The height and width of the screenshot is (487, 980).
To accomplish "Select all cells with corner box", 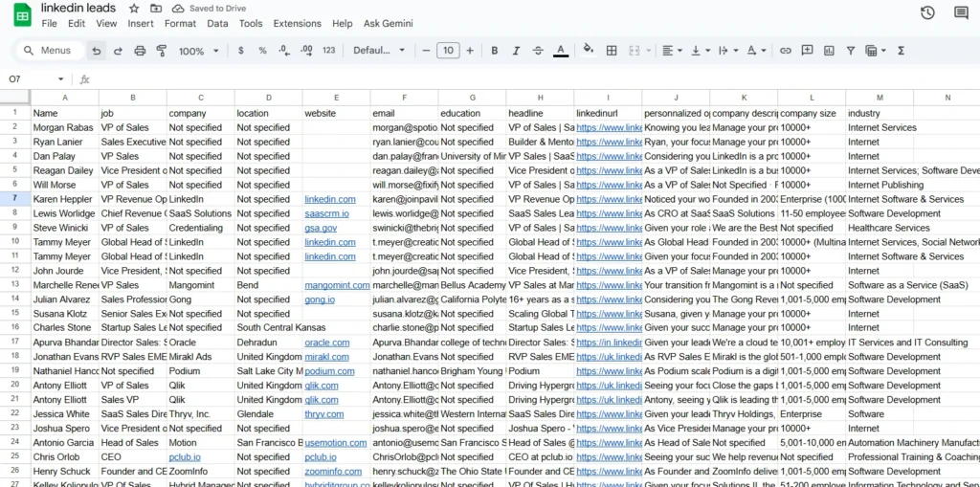I will tap(15, 97).
